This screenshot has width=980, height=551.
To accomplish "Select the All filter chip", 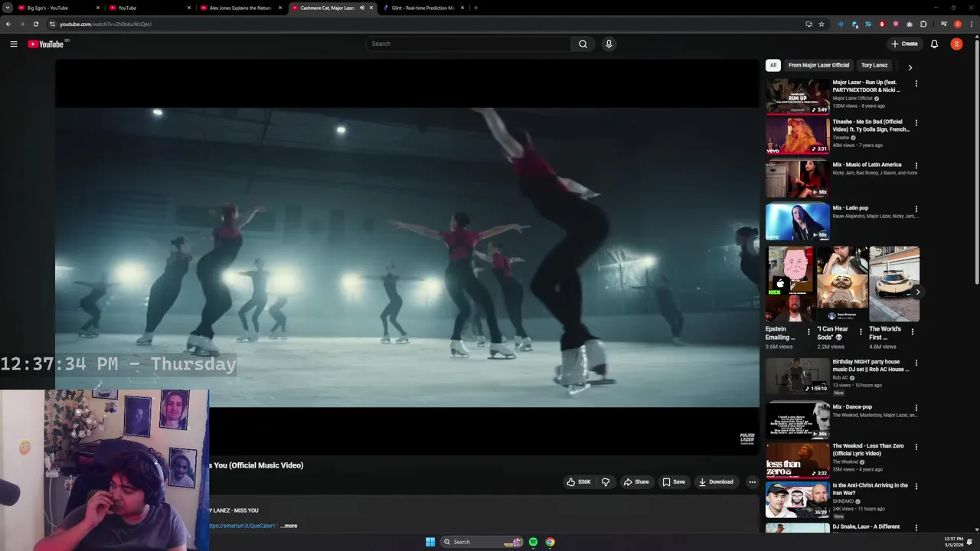I will tap(773, 65).
